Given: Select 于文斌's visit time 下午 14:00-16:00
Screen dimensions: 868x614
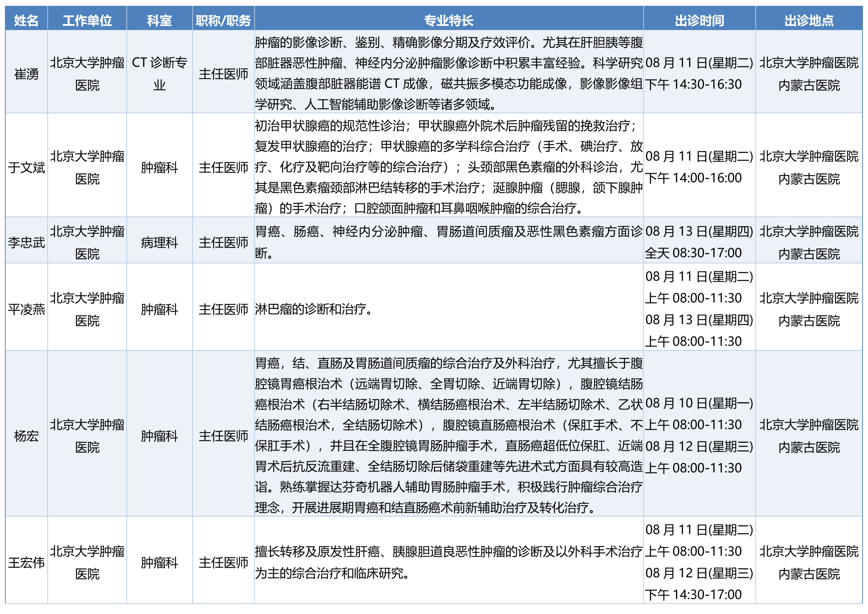Looking at the screenshot, I should pos(693,177).
